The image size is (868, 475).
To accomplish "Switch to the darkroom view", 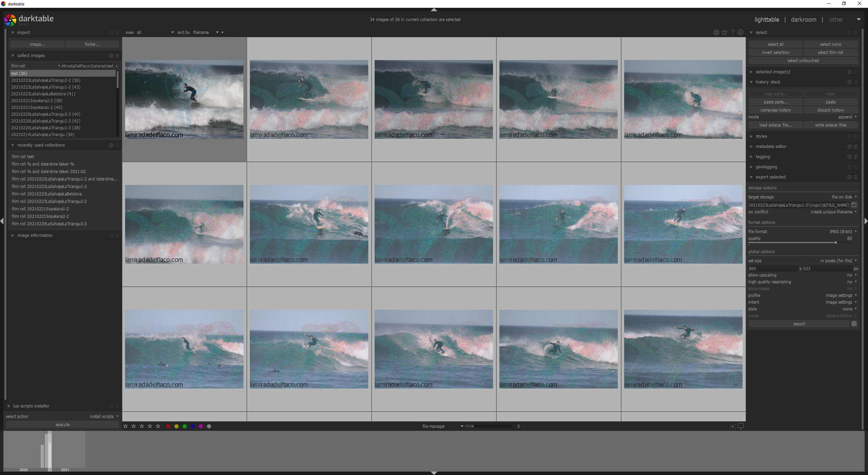I will point(803,20).
